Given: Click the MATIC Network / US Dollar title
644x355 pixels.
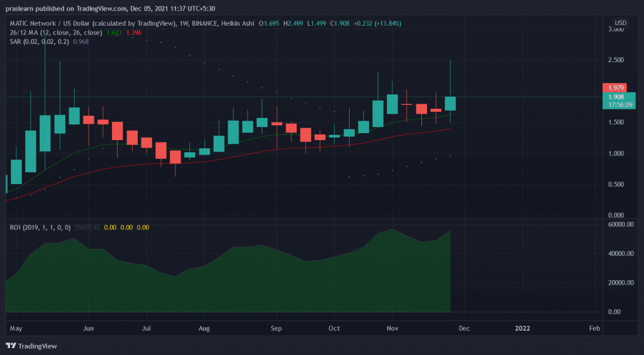Looking at the screenshot, I should point(62,23).
